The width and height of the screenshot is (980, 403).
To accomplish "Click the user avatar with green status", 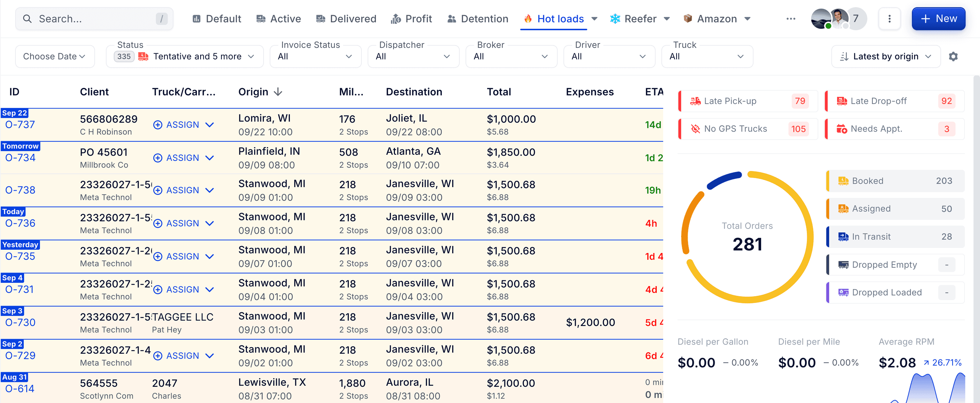I will (821, 19).
